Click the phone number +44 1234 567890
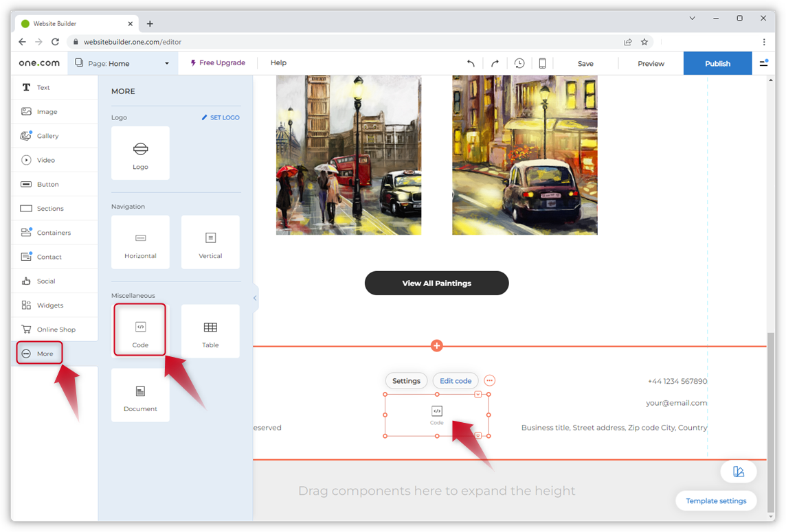The height and width of the screenshot is (532, 786). [x=677, y=381]
